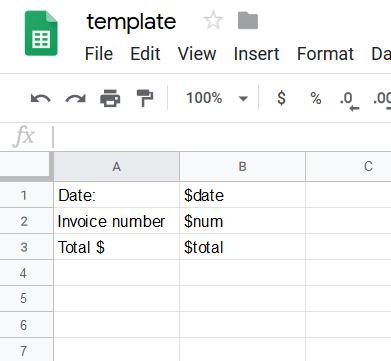
Task: Select column B header
Action: (x=242, y=166)
